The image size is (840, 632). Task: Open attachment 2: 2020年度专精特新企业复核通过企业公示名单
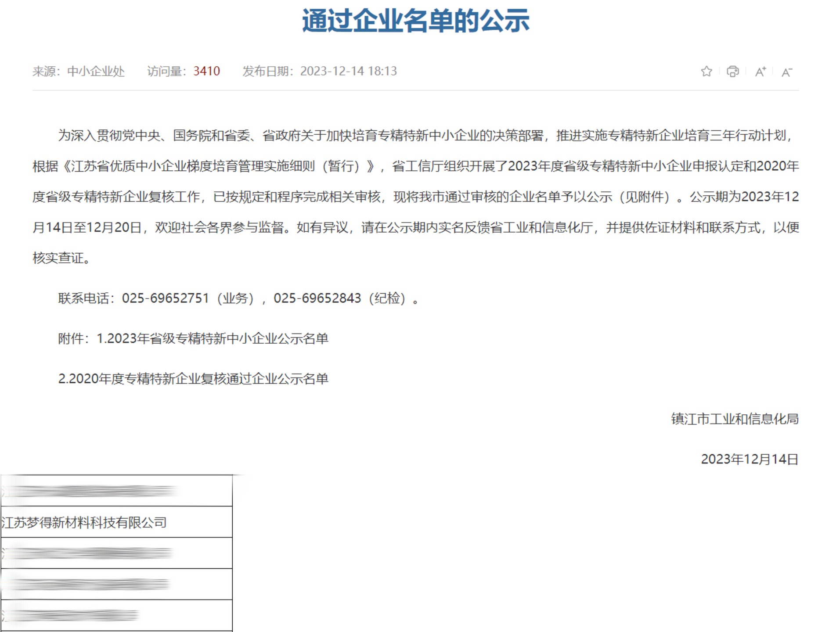193,379
